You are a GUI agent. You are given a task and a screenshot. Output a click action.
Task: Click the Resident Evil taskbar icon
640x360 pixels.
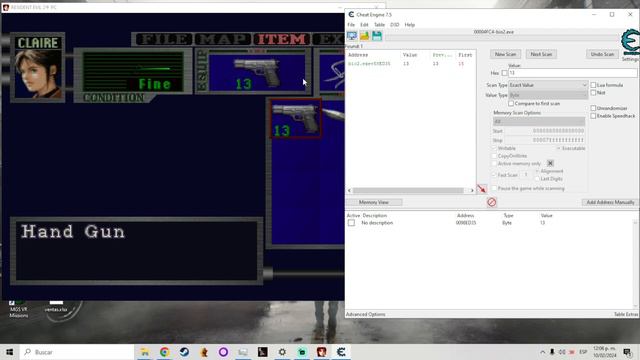[322, 352]
